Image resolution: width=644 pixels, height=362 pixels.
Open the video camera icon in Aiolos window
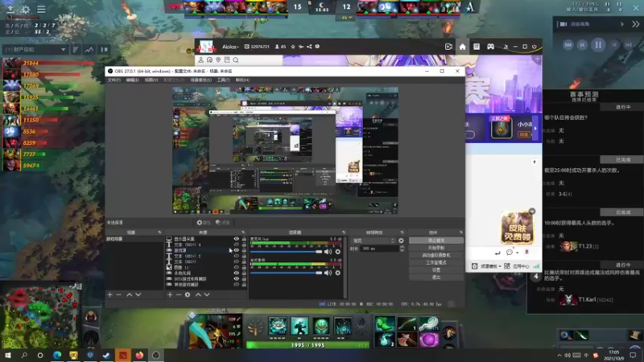pos(448,47)
